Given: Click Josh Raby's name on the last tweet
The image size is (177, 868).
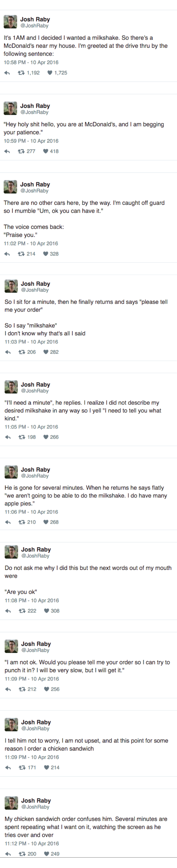Looking at the screenshot, I should [36, 800].
